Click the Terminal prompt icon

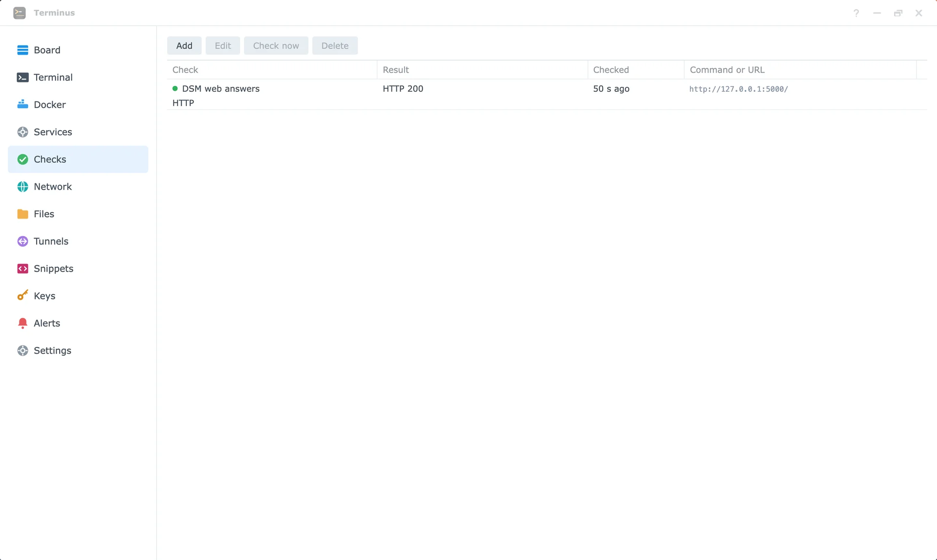(x=22, y=77)
